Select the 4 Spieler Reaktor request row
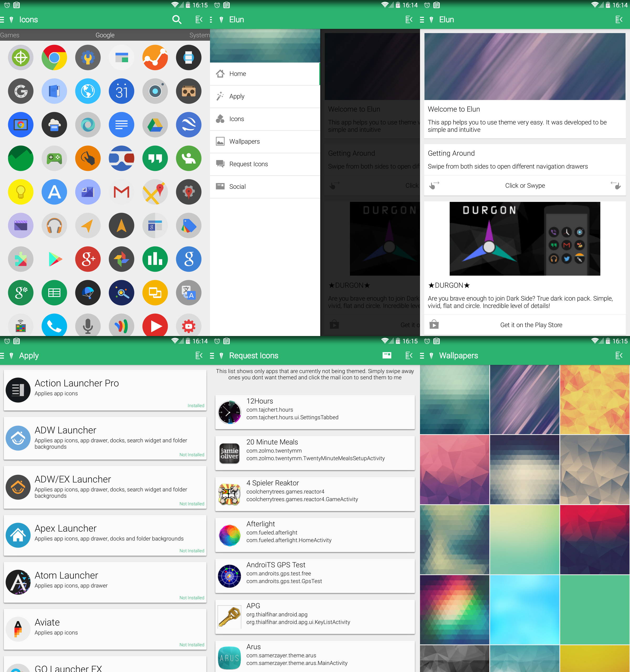This screenshot has width=630, height=672. (x=315, y=494)
